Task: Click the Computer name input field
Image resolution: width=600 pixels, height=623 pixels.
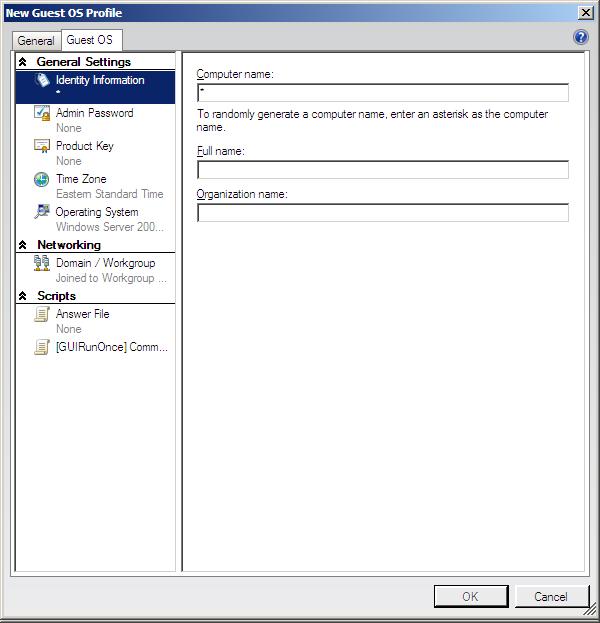Action: (x=383, y=93)
